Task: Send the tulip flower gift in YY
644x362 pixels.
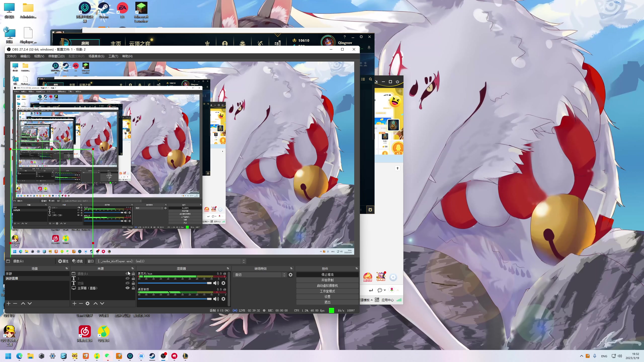Action: point(392,290)
